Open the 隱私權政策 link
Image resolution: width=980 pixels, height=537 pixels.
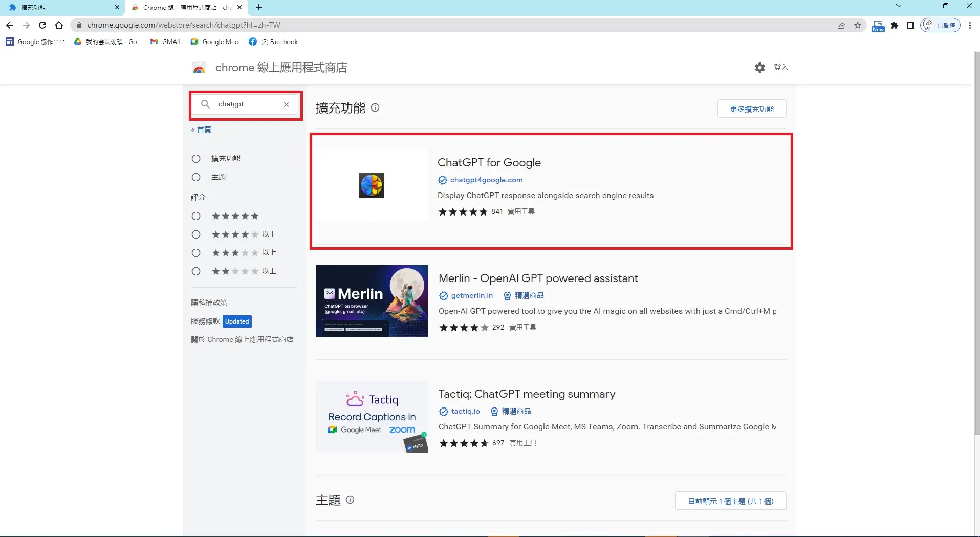click(x=209, y=303)
